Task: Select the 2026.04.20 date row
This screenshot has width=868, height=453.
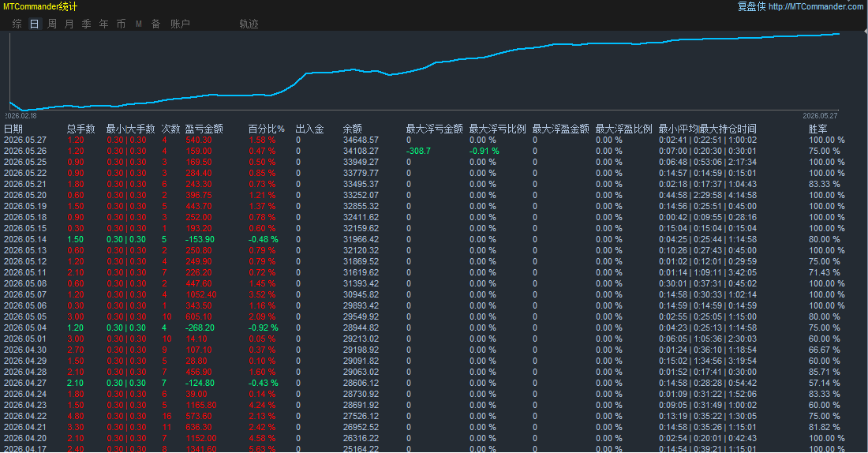Action: click(x=25, y=439)
